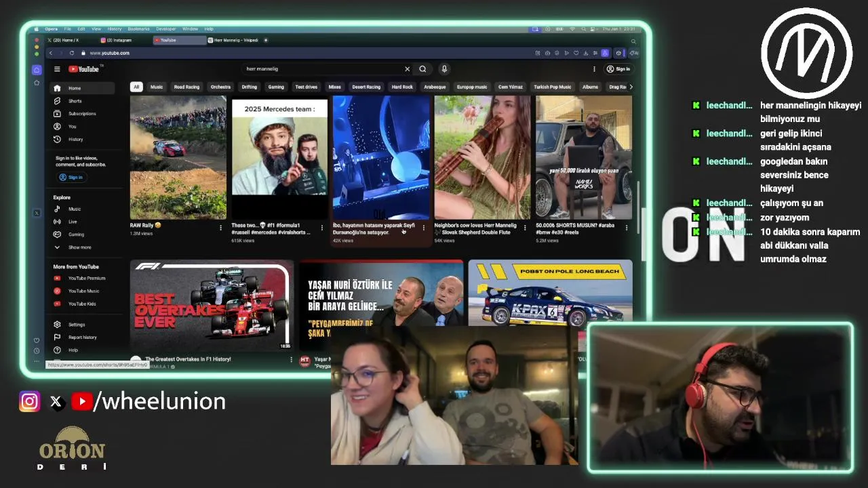The width and height of the screenshot is (868, 488).
Task: Open options menu for Neighbor's cow short
Action: point(525,228)
